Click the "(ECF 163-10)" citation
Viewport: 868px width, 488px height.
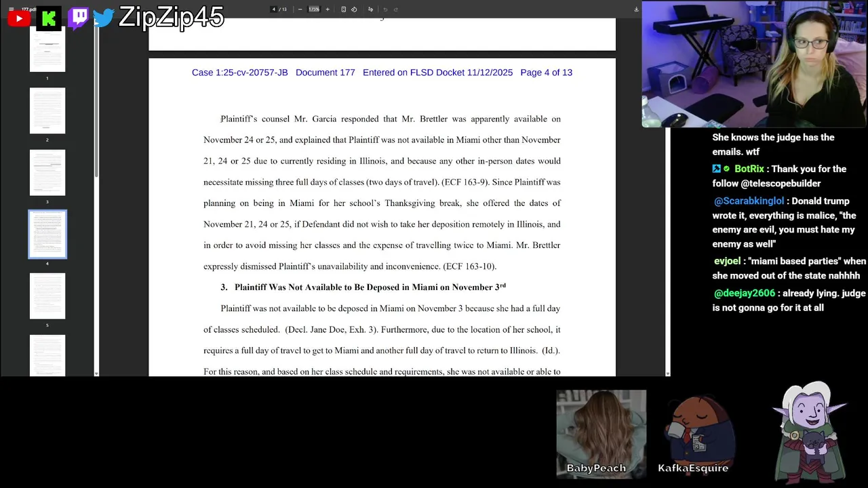click(469, 266)
